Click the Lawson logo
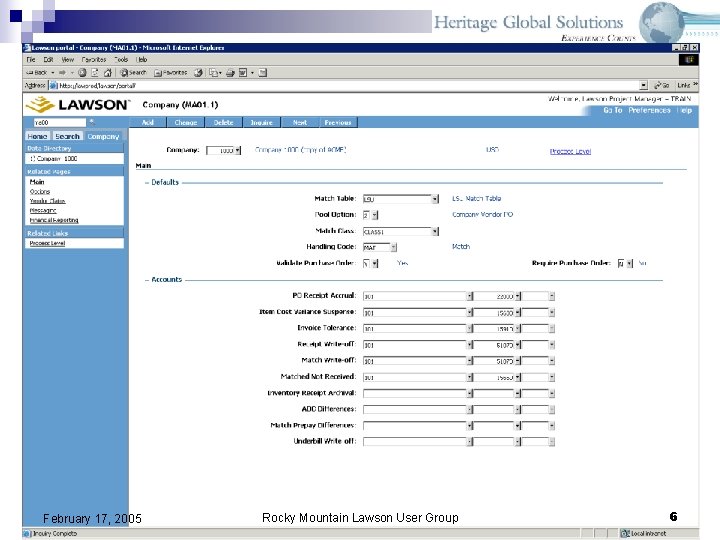The image size is (720, 540). pos(78,105)
